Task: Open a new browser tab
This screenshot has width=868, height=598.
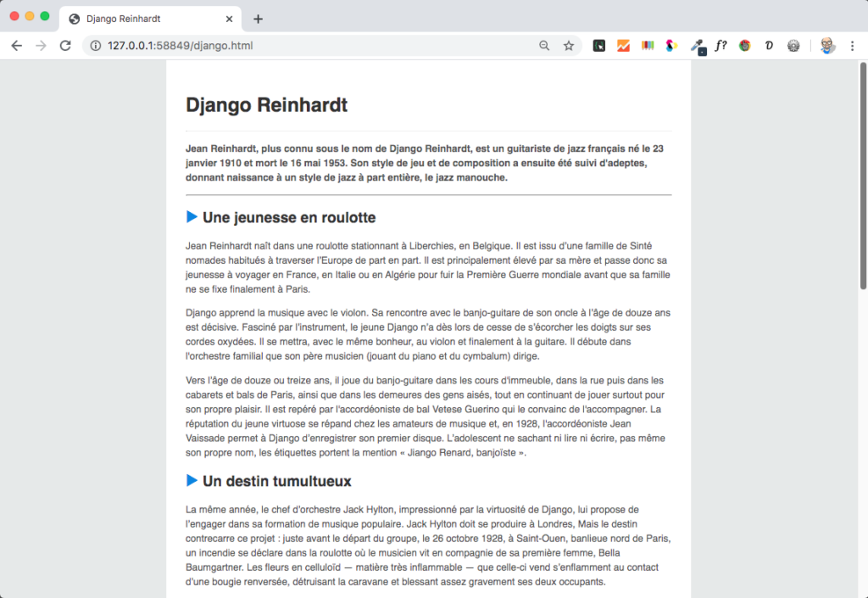Action: click(258, 19)
